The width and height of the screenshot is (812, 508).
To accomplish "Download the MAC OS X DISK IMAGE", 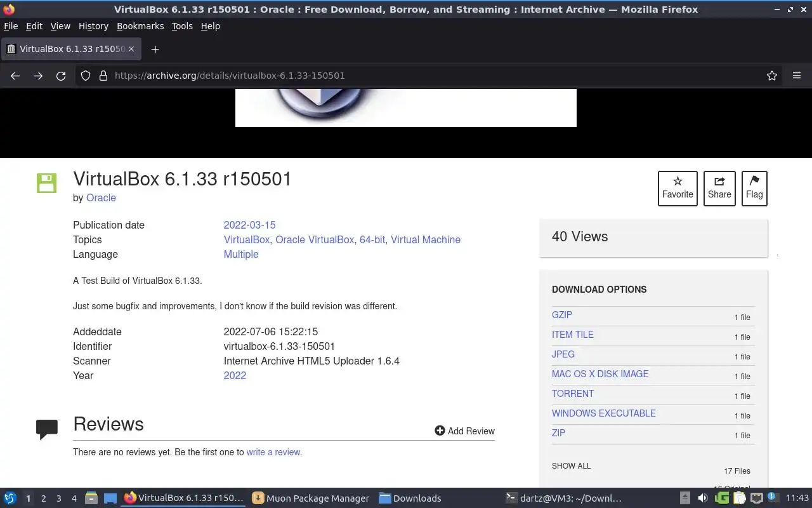I will [600, 373].
